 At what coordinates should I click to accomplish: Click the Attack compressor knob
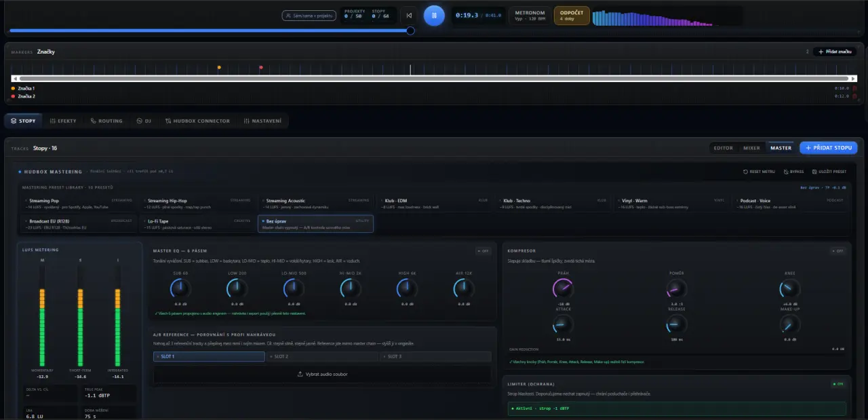pos(564,324)
